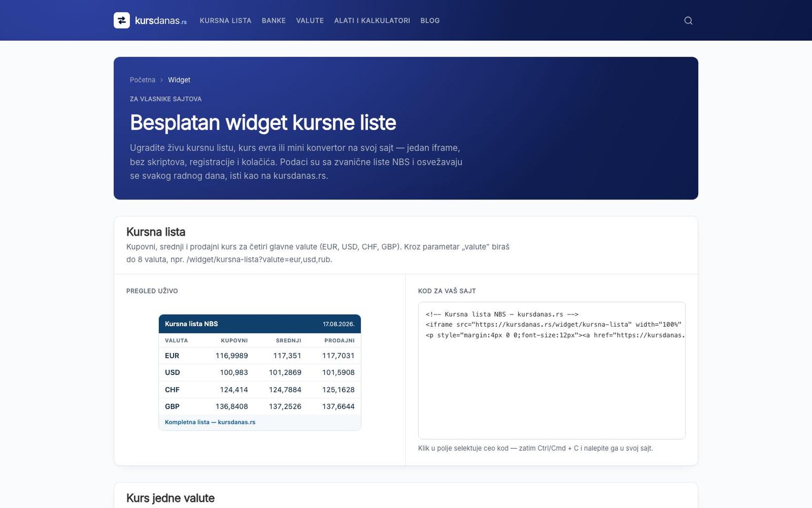Click EUR buying rate 116,9989
This screenshot has width=812, height=508.
[232, 356]
